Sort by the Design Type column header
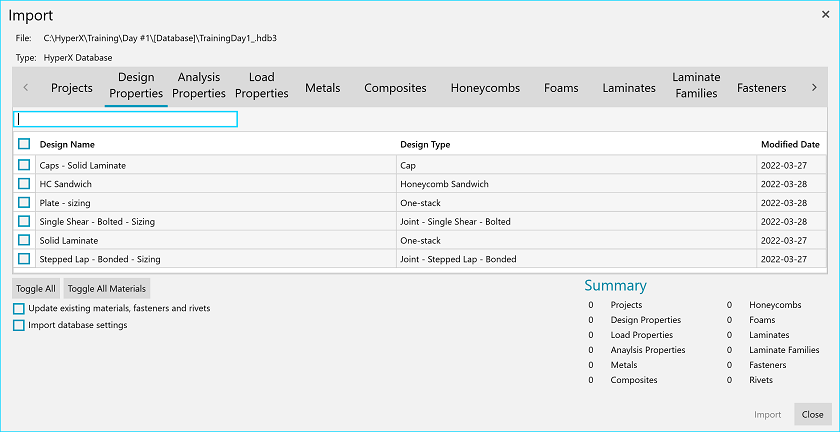The width and height of the screenshot is (840, 432). 425,145
